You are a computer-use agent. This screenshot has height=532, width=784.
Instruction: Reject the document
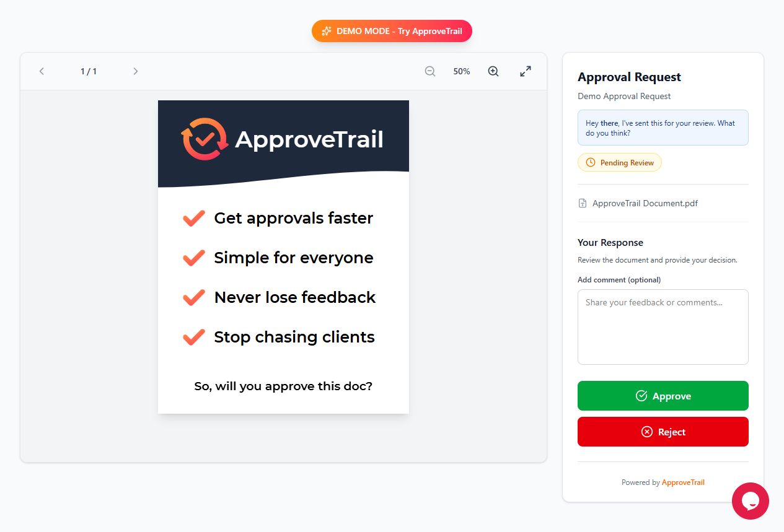click(663, 432)
